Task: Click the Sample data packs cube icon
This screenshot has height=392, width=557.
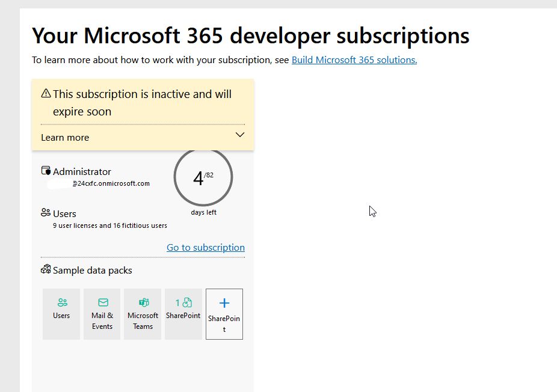Action: click(x=46, y=269)
